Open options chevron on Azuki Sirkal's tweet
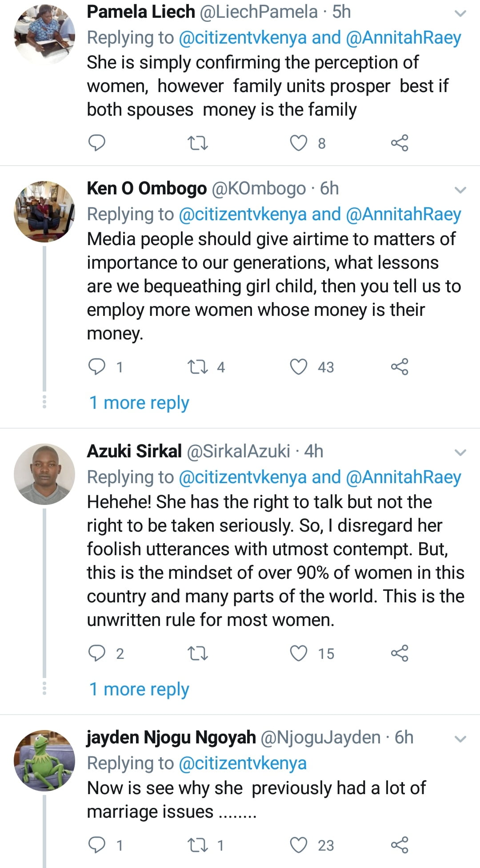This screenshot has width=480, height=868. (460, 452)
